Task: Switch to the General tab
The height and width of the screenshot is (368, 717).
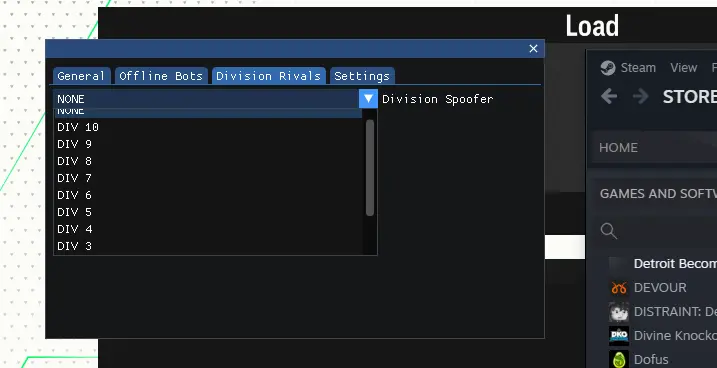Action: [81, 76]
